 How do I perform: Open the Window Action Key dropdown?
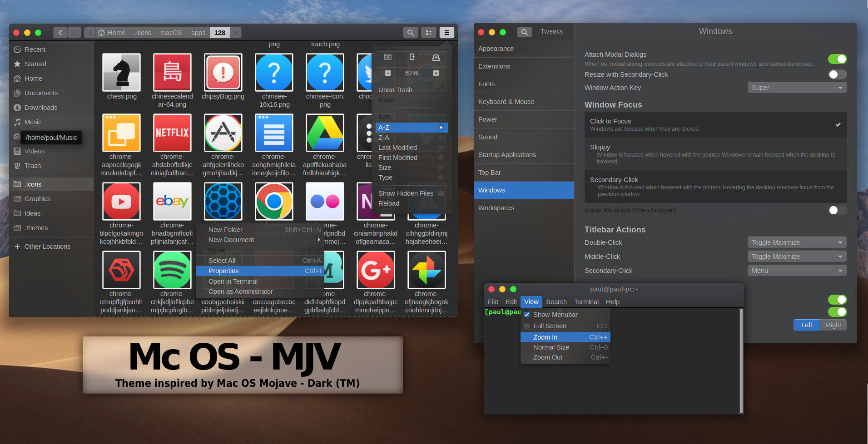point(797,87)
